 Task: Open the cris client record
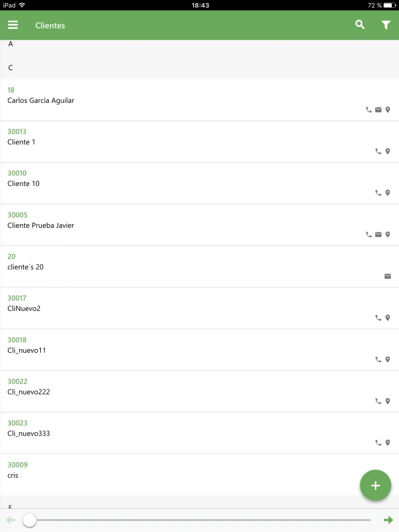199,475
